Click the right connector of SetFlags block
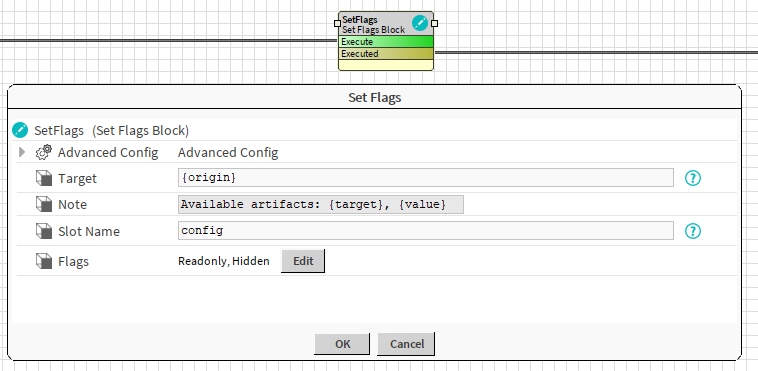 pos(434,23)
